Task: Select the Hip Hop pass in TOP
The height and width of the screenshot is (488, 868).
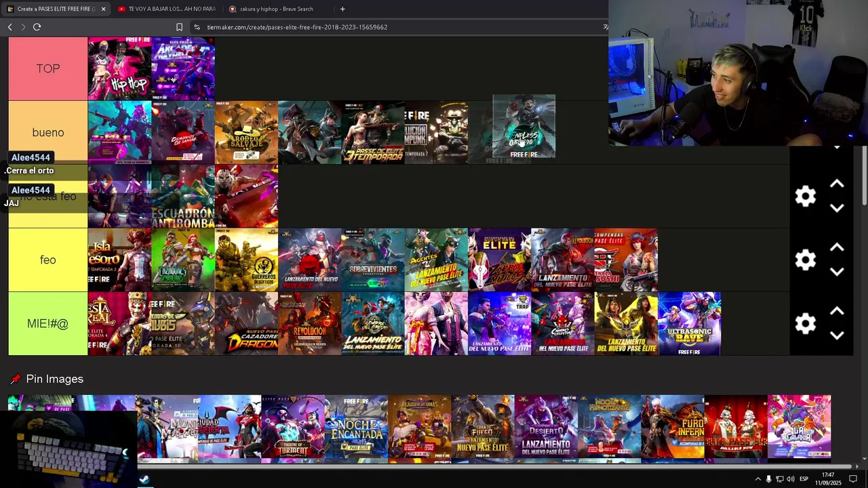Action: 119,68
